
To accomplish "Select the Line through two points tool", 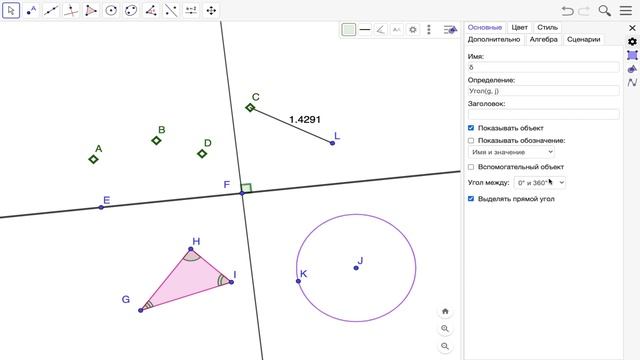I will click(x=51, y=10).
